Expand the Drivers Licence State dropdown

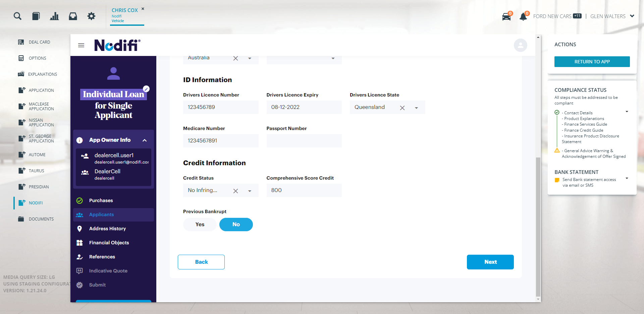tap(416, 108)
